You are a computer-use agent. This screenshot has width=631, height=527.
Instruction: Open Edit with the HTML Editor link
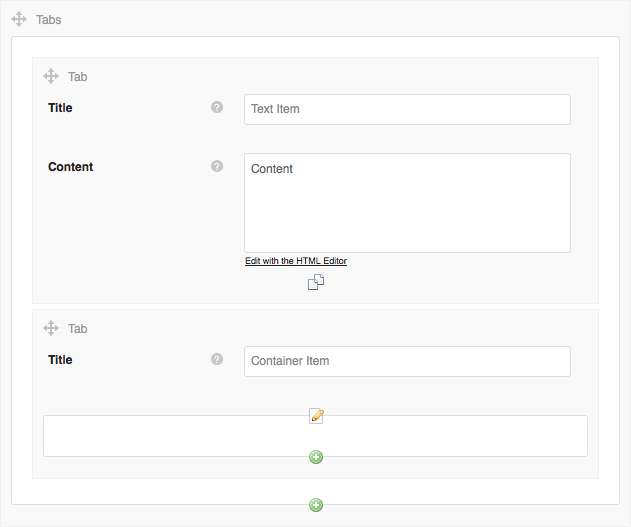point(296,261)
